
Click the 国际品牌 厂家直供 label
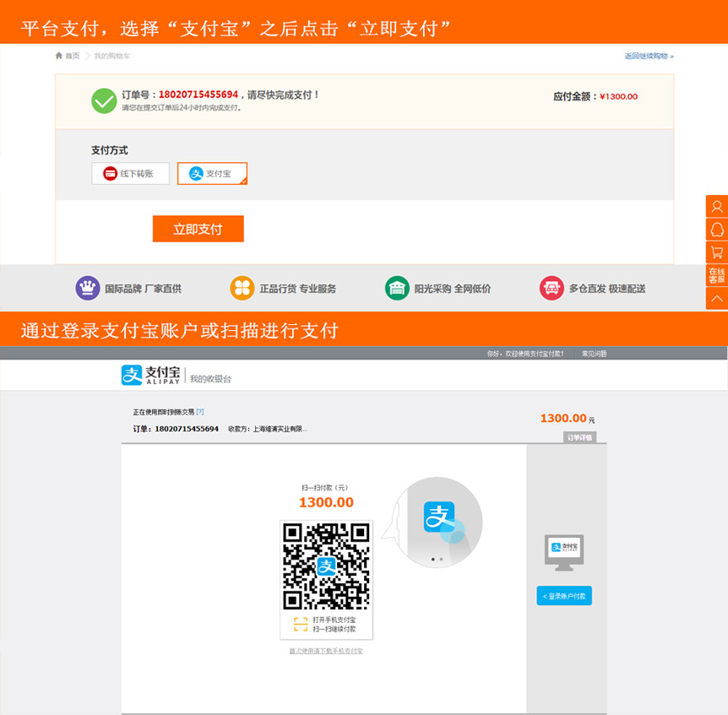click(143, 289)
